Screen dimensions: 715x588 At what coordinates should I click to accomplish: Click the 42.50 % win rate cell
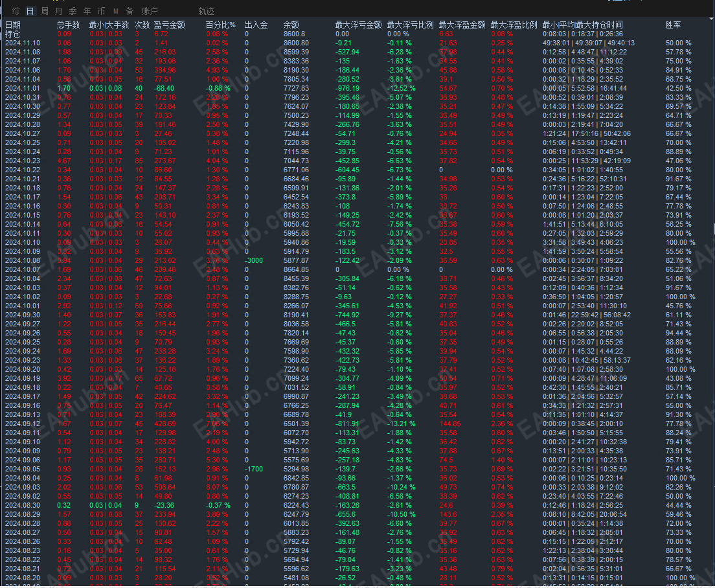679,89
